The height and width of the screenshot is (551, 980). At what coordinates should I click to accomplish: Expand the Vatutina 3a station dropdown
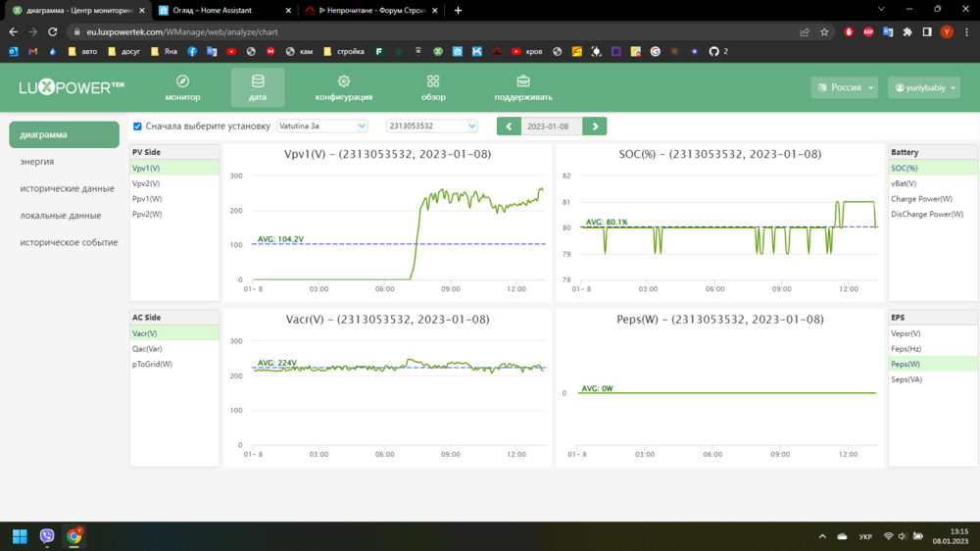(321, 126)
